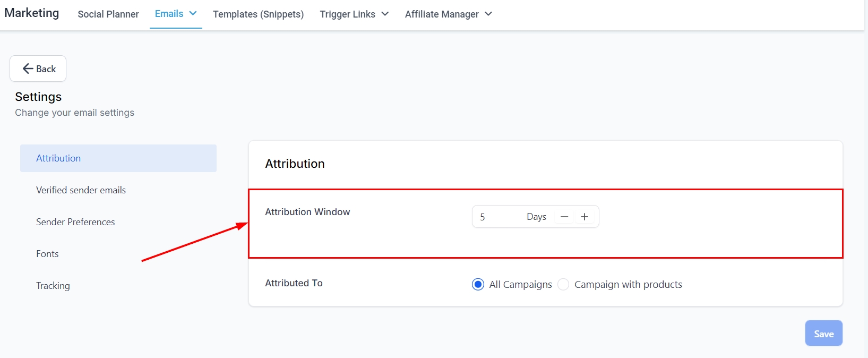Click the minus icon in Attribution Window
This screenshot has height=358, width=868.
click(564, 217)
